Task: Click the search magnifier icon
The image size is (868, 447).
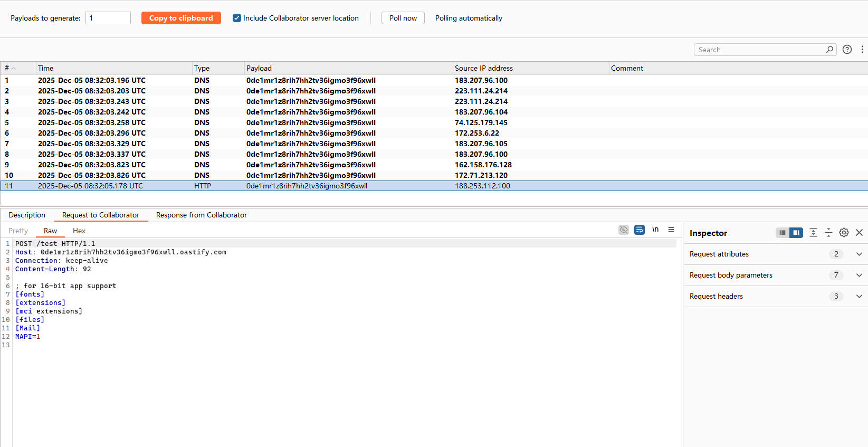Action: (x=829, y=50)
